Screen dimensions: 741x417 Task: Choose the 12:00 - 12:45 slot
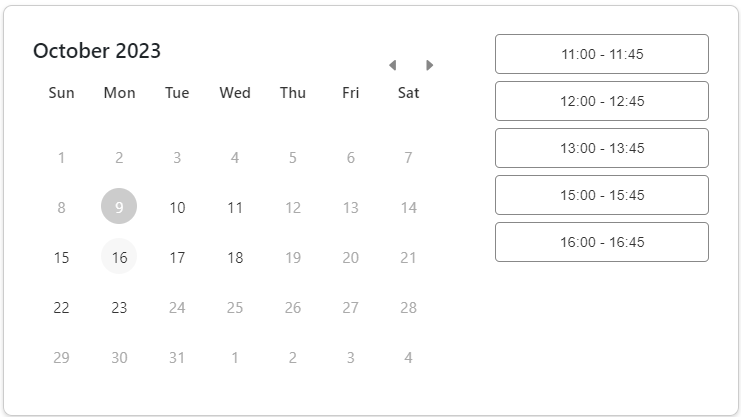click(602, 101)
